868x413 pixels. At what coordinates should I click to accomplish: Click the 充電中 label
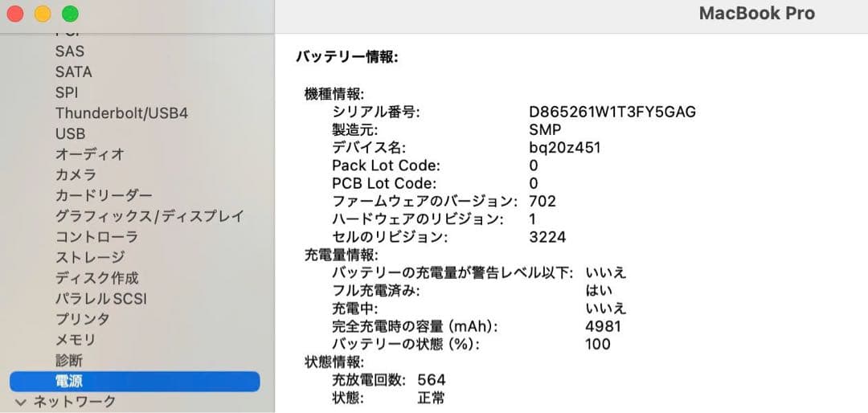click(355, 309)
